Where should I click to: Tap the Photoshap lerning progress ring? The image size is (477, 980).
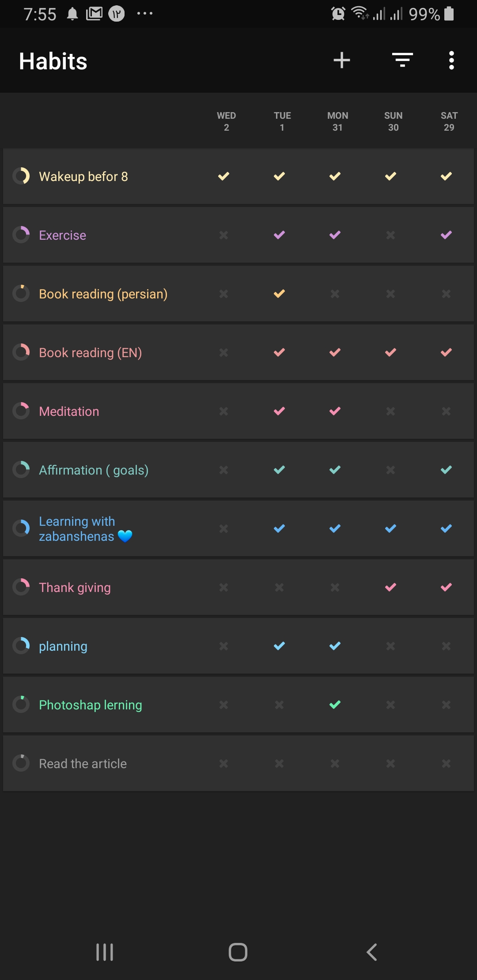pyautogui.click(x=21, y=705)
